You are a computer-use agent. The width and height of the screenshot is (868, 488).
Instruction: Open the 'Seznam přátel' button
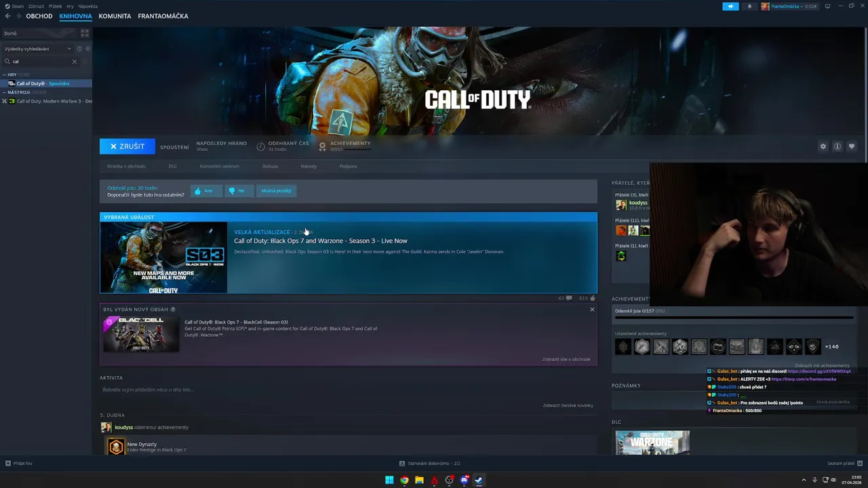[x=844, y=464]
